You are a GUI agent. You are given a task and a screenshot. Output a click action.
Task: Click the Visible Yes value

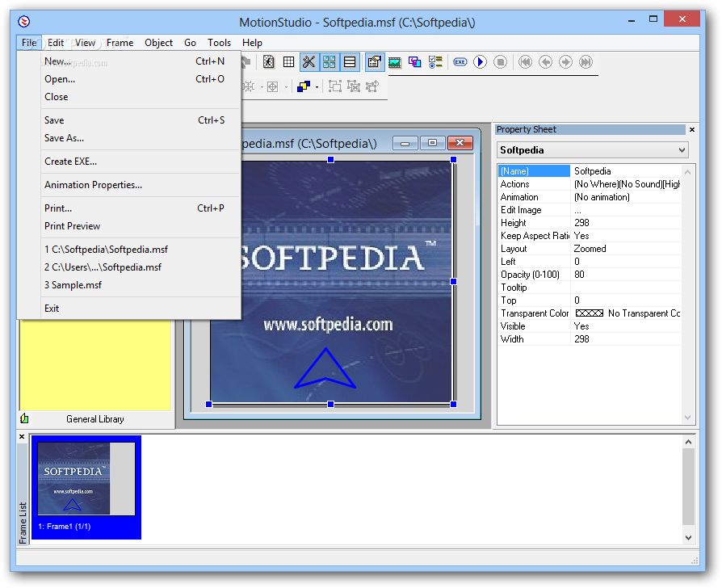pos(625,326)
